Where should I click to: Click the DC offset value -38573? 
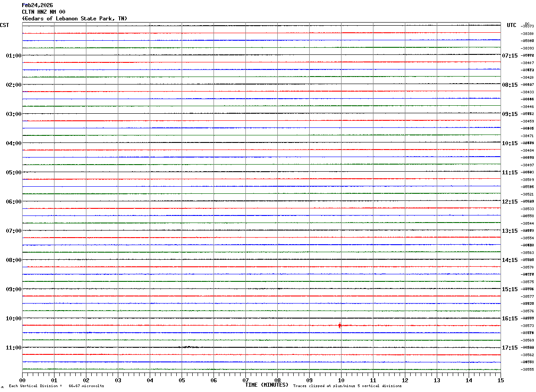click(x=527, y=326)
